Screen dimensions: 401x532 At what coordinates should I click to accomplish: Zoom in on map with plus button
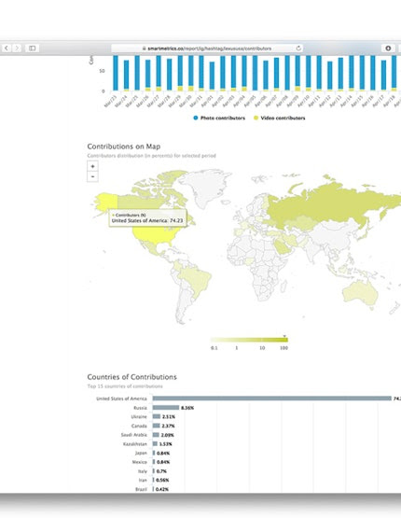click(92, 166)
